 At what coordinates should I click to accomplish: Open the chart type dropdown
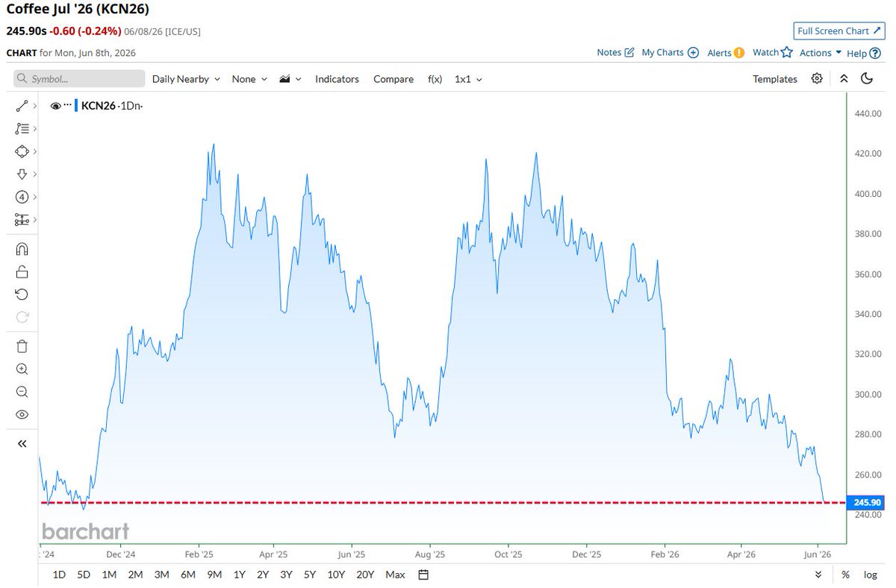point(290,79)
